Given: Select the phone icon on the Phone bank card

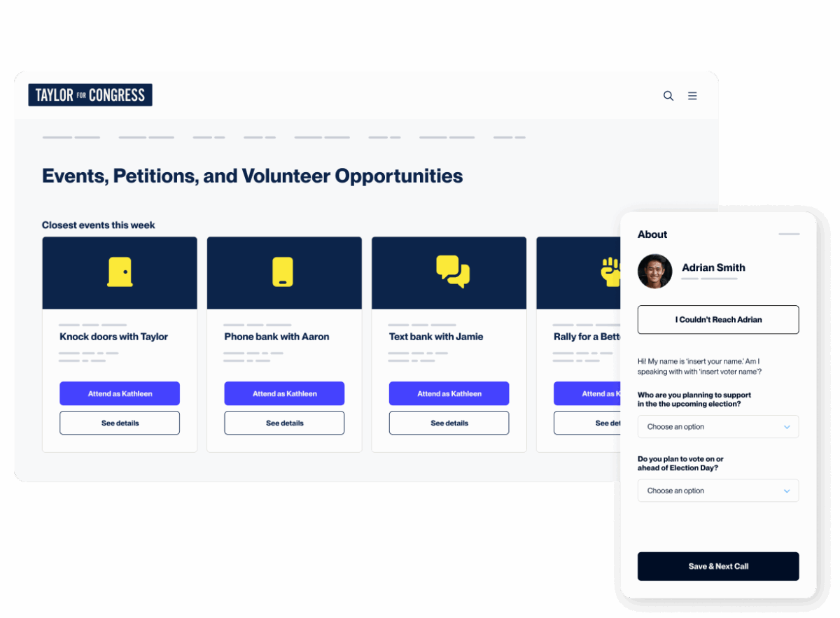Looking at the screenshot, I should 283,272.
